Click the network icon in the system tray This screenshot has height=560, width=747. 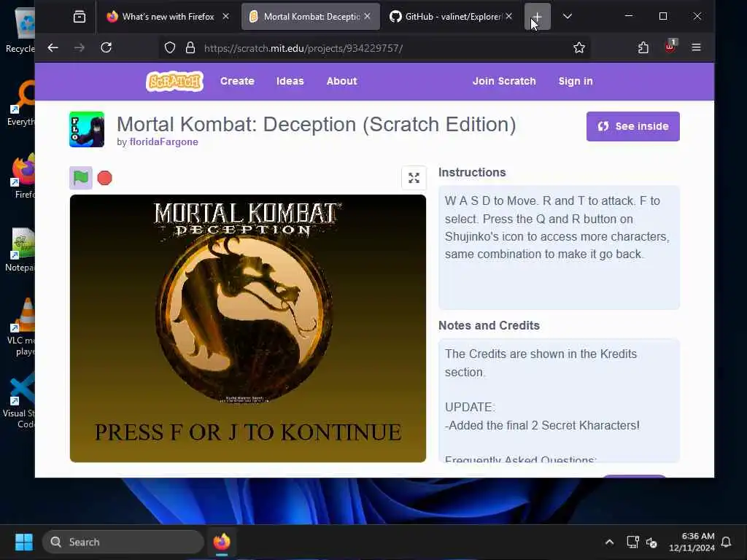point(632,542)
